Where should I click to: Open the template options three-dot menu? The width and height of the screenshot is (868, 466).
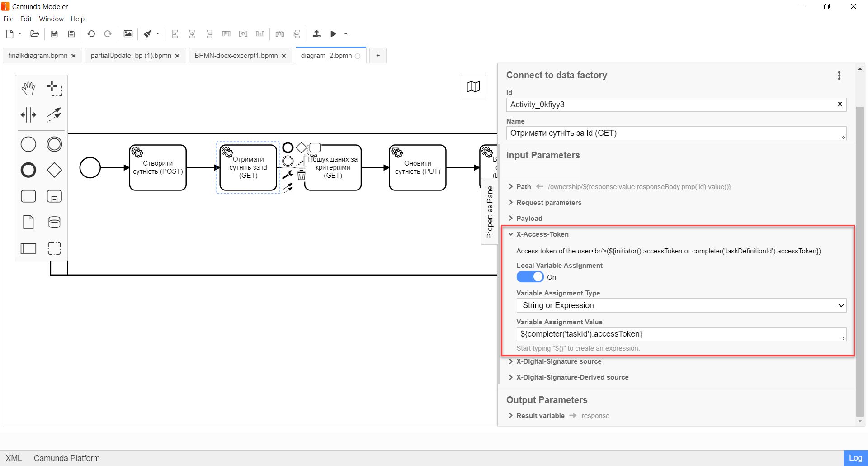[x=839, y=76]
